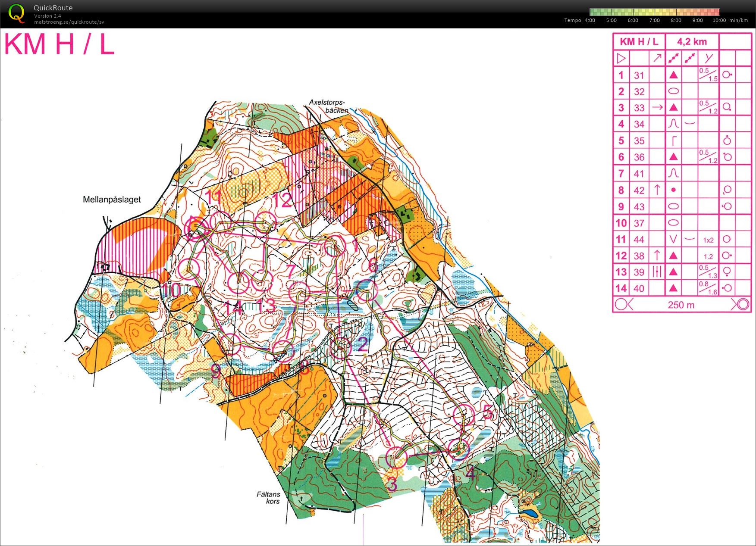Click the control 5 circle on map

[464, 415]
